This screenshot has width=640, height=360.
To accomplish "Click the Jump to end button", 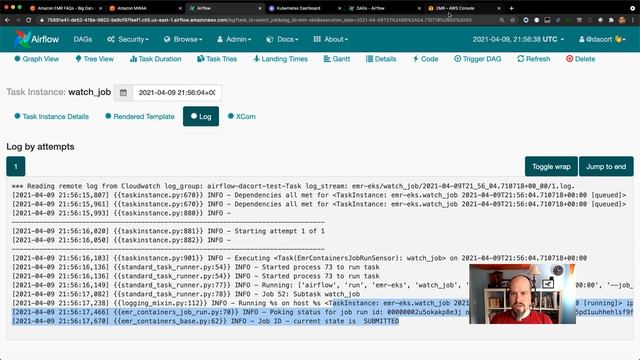I will [x=606, y=167].
